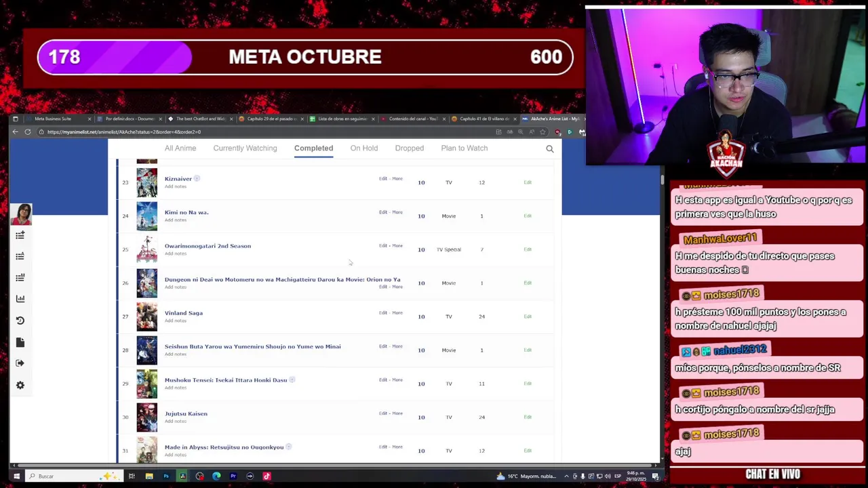Open Mushoku Tensei: Isekai Ittara Honki Dasu link

click(x=226, y=380)
